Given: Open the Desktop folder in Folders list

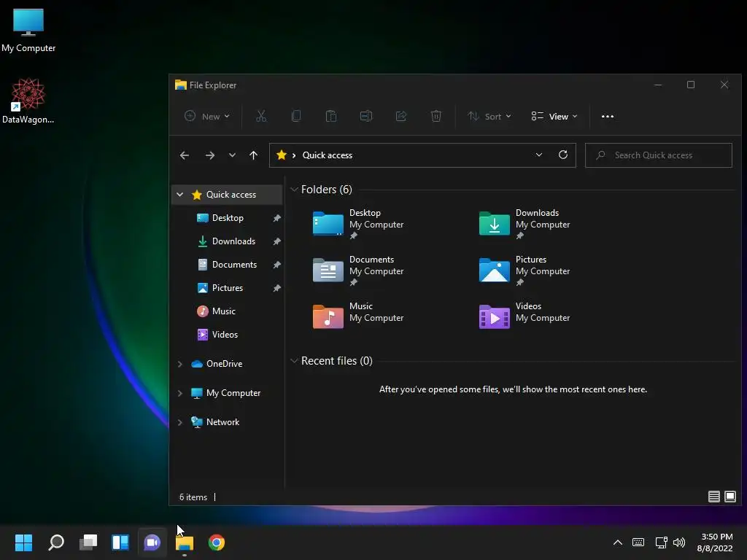Looking at the screenshot, I should tap(358, 224).
